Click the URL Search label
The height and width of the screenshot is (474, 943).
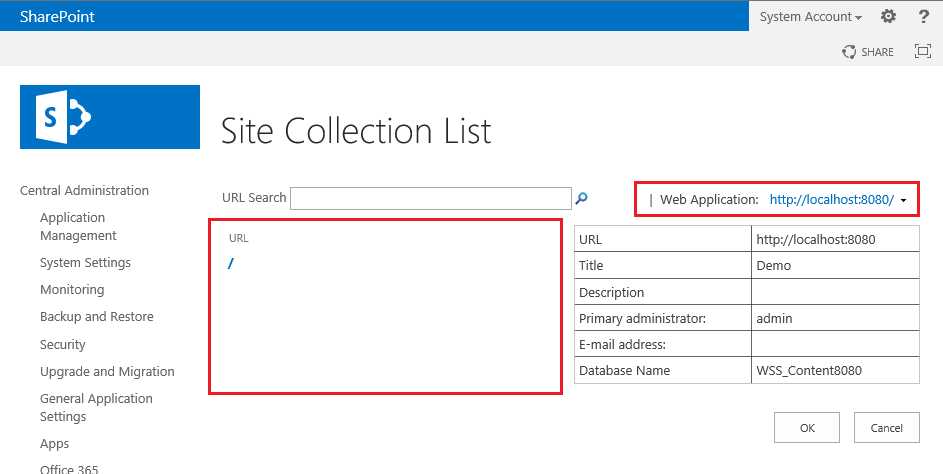click(254, 197)
